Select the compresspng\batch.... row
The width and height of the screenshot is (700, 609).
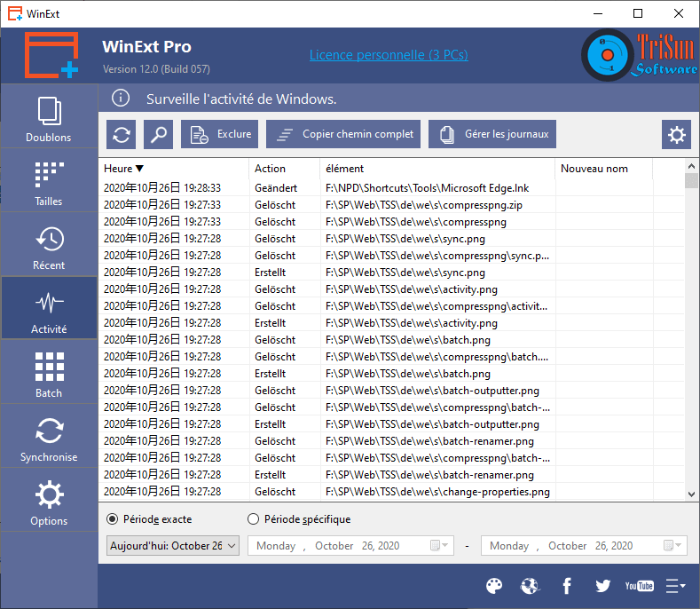pos(391,357)
